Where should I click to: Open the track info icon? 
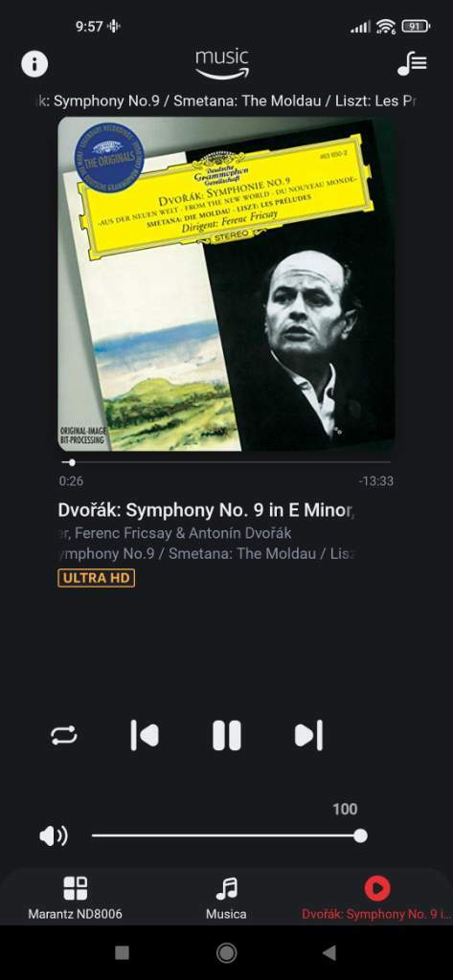pos(34,64)
